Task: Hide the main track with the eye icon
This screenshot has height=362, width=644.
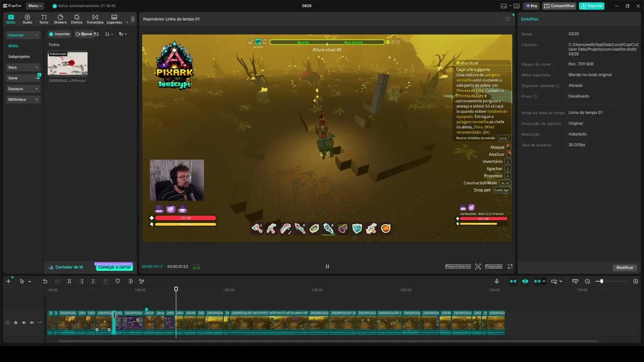Action: coord(24,322)
